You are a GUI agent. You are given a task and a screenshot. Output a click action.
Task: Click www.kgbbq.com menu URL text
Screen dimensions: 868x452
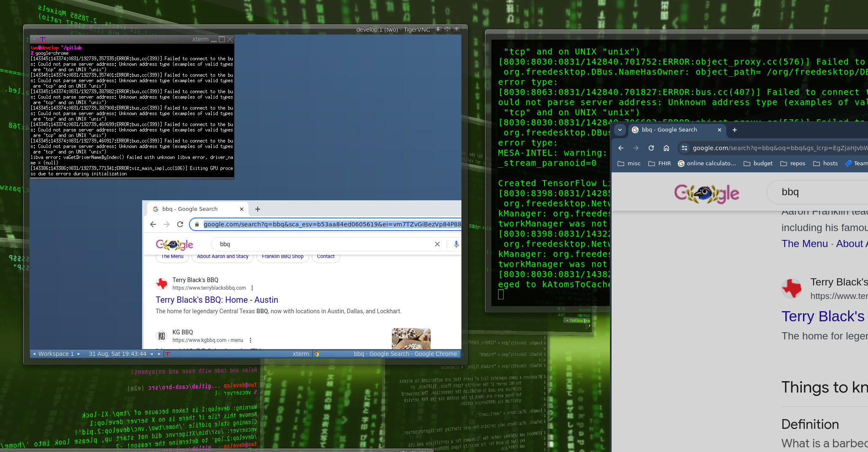tap(208, 340)
